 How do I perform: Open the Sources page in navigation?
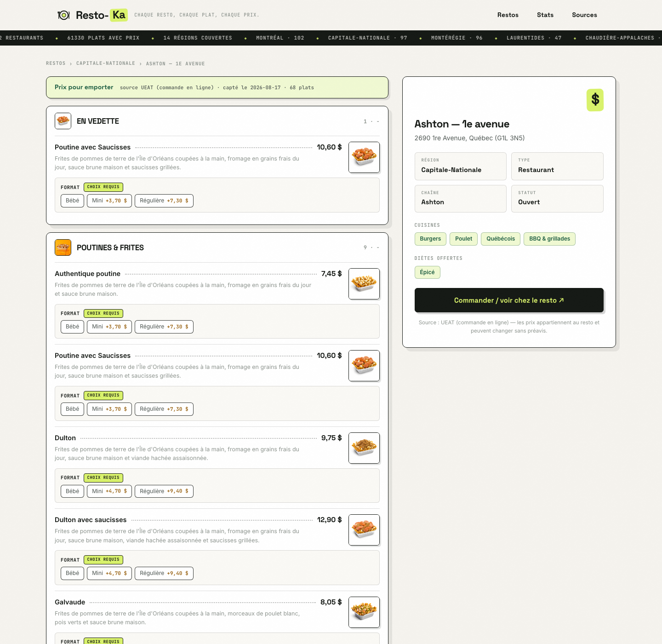click(584, 15)
